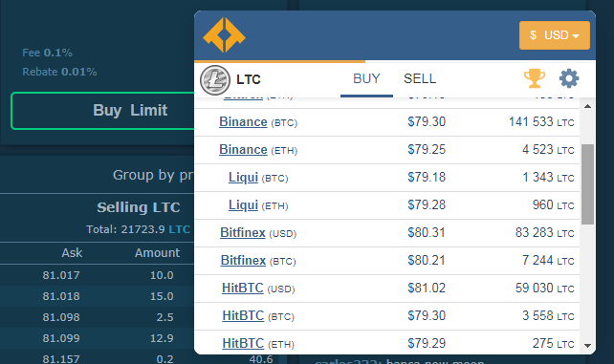Open the Binance (ETH) exchange link
This screenshot has height=364, width=614.
click(243, 150)
